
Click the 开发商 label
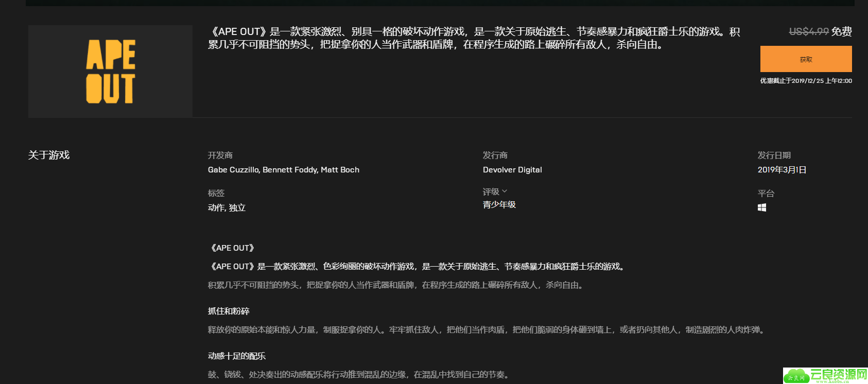220,155
